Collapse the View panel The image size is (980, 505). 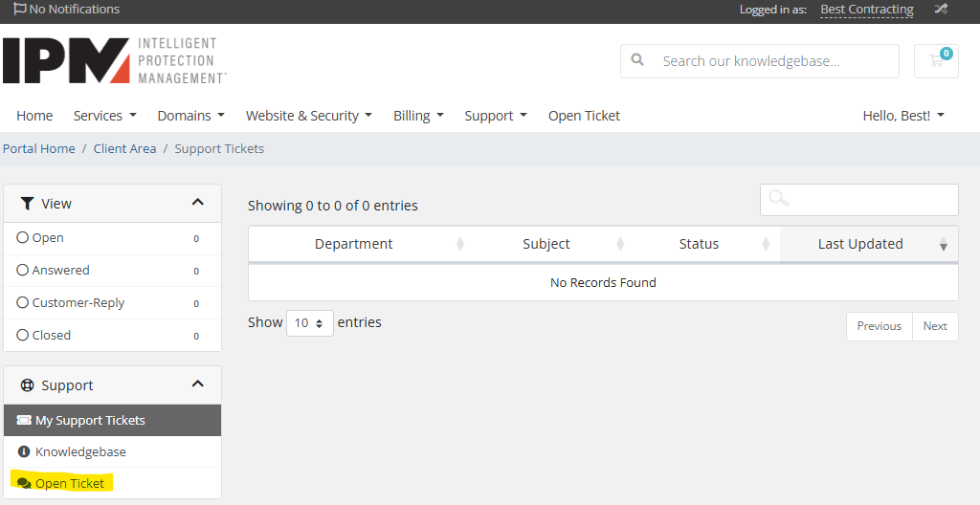coord(198,203)
